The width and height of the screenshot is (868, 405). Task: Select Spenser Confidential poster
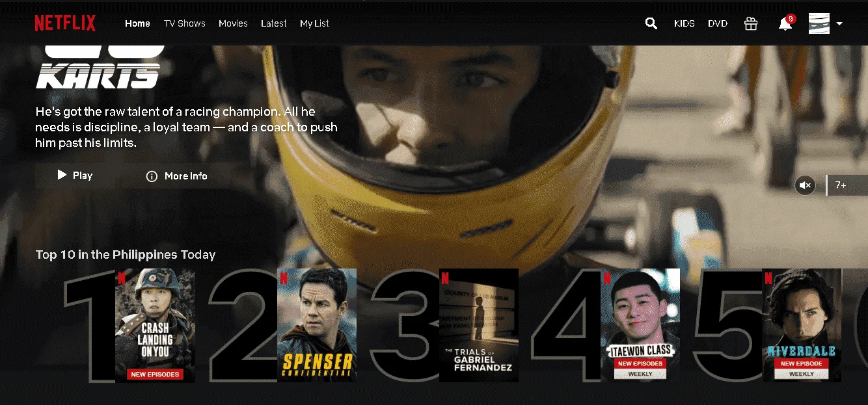click(x=317, y=325)
